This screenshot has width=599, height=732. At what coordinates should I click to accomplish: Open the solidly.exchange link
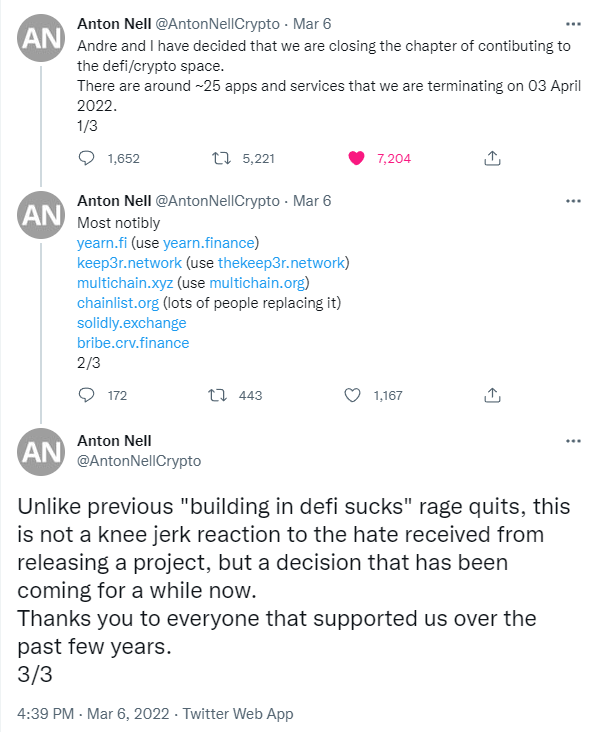[x=132, y=323]
